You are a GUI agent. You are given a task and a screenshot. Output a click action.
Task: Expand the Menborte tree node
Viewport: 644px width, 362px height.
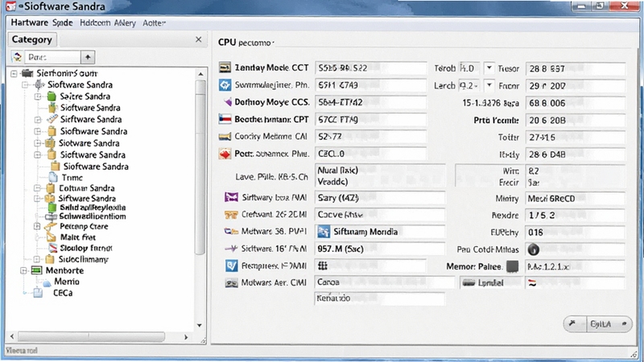23,271
